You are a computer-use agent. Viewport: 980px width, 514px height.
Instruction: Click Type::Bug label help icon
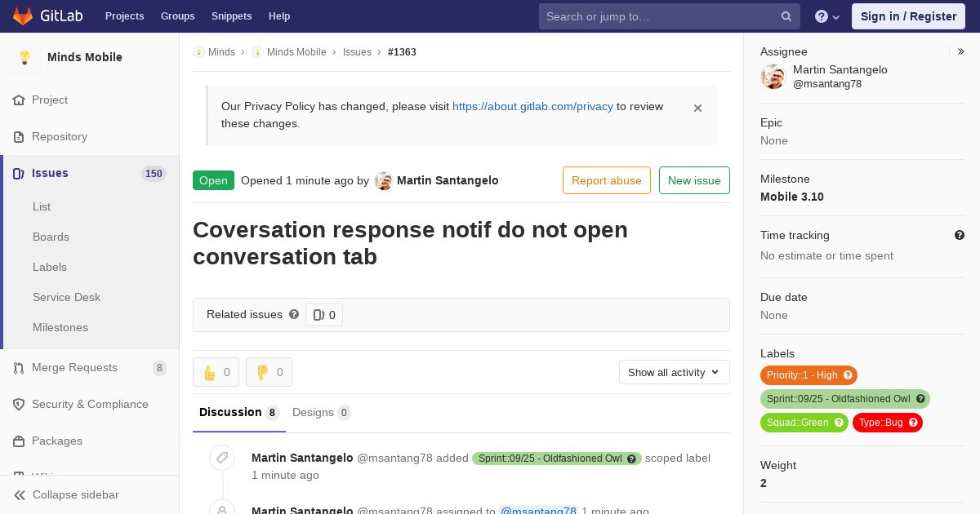pyautogui.click(x=913, y=423)
